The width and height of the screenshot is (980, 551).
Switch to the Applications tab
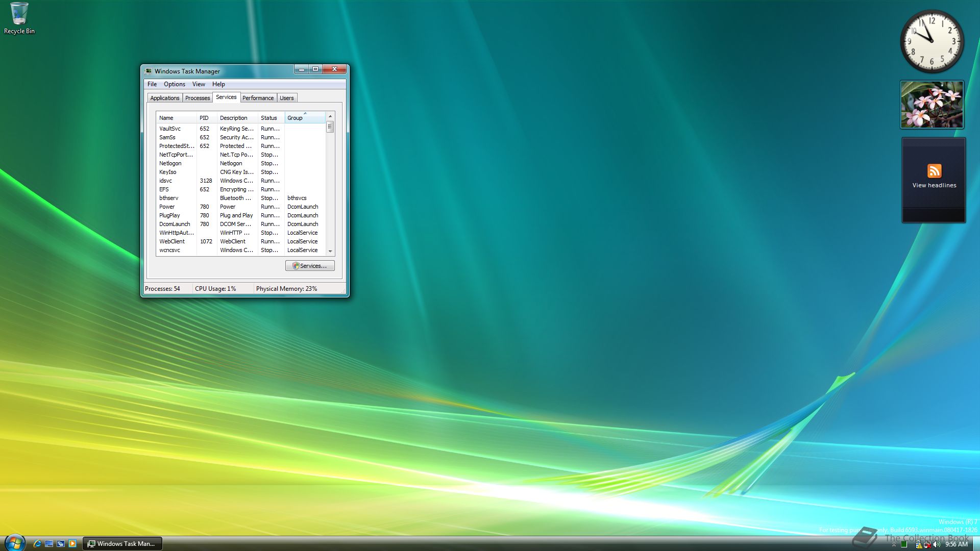(x=165, y=98)
